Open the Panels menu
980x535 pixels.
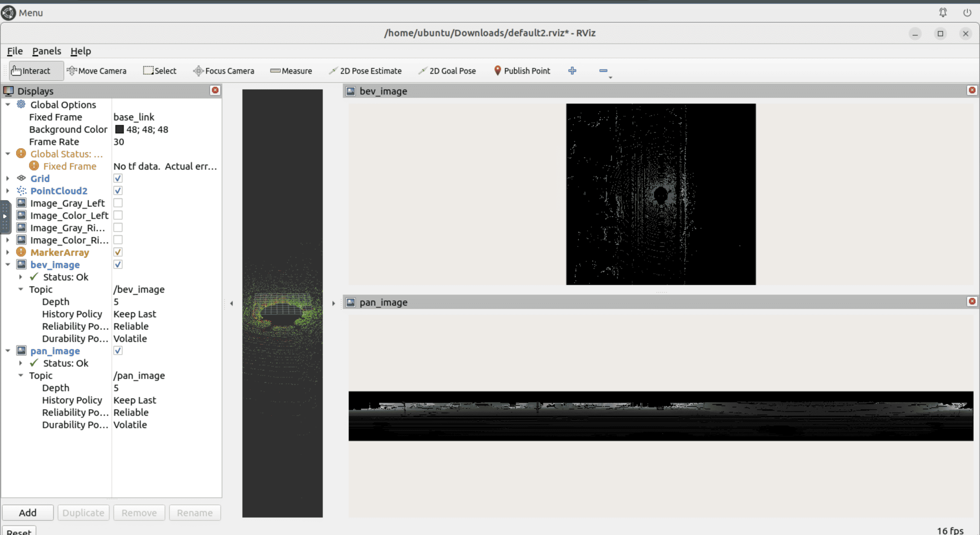point(46,51)
